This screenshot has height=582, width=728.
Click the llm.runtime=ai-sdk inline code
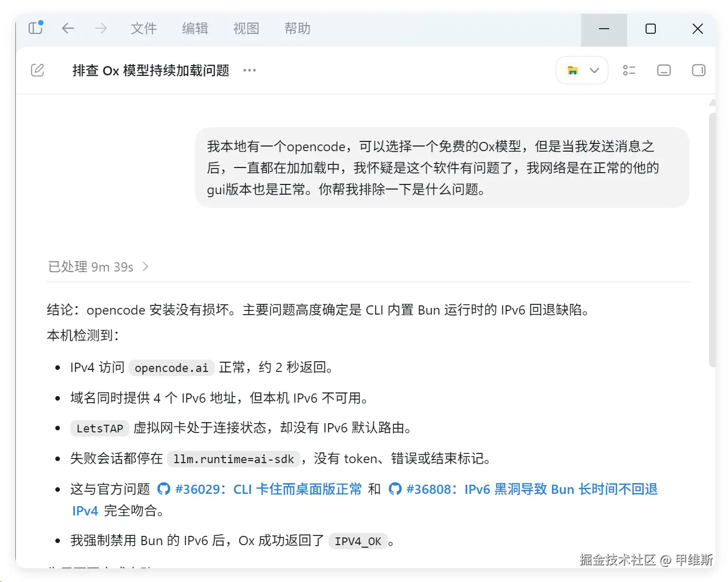(233, 459)
